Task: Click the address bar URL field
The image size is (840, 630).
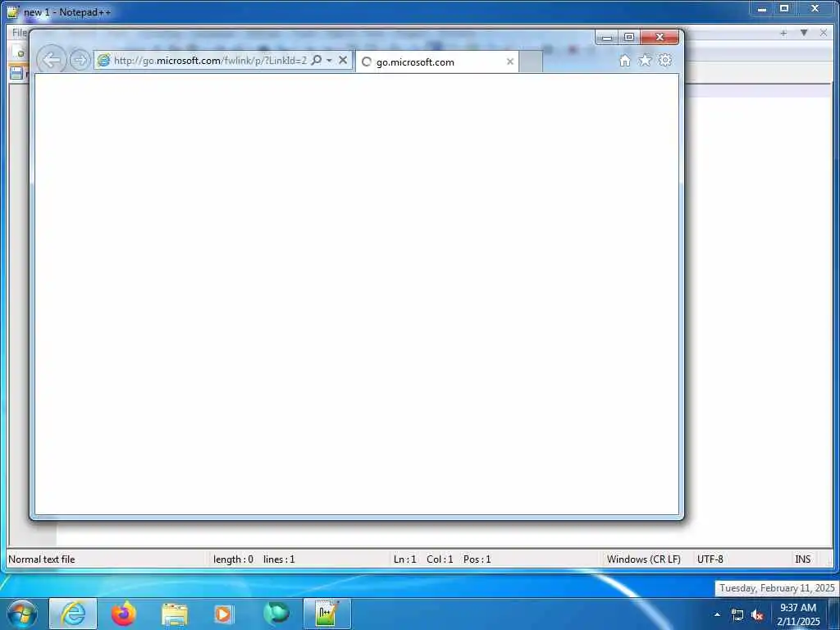Action: click(x=210, y=61)
